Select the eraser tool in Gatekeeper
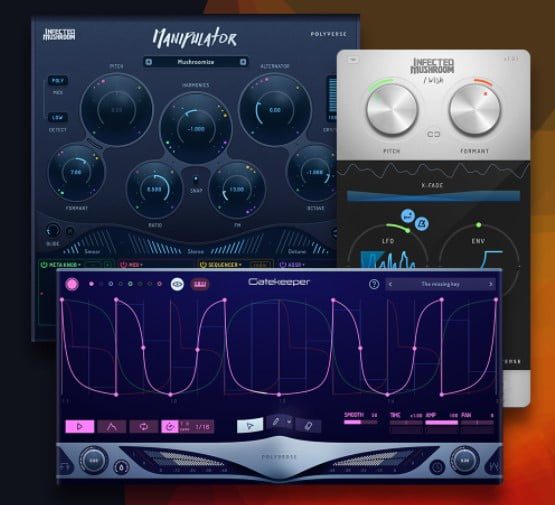The height and width of the screenshot is (505, 555). click(x=308, y=426)
